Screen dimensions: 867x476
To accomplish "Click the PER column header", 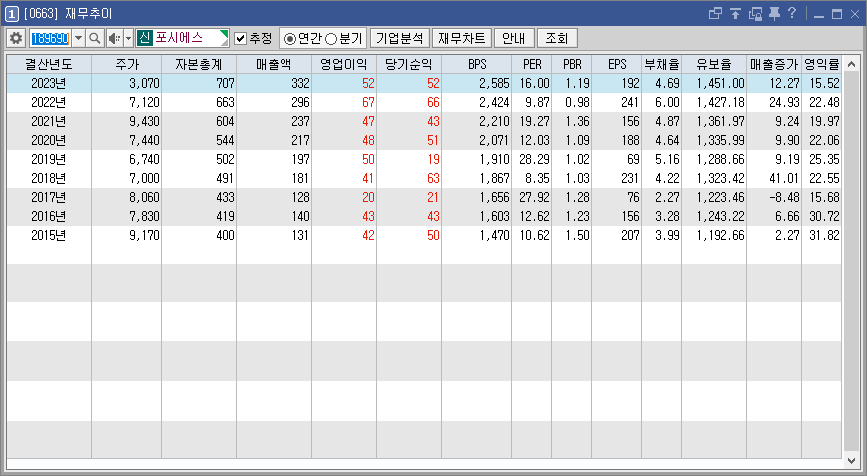I will [x=531, y=64].
